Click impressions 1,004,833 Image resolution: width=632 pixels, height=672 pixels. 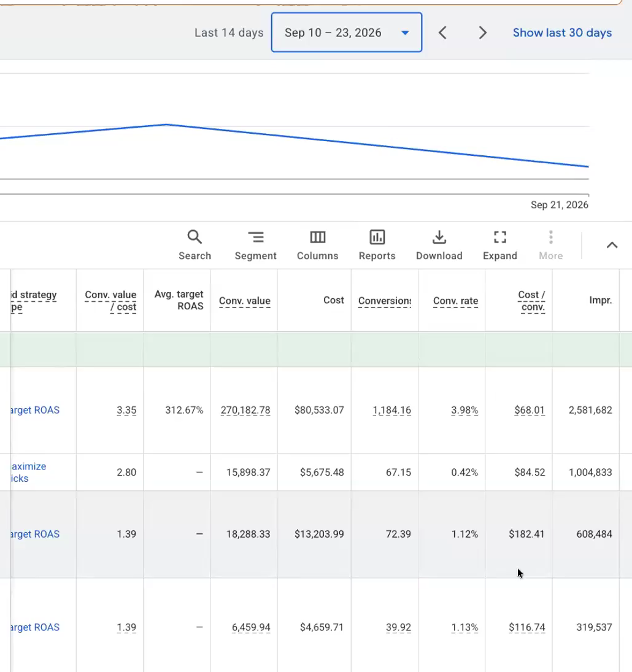point(590,473)
